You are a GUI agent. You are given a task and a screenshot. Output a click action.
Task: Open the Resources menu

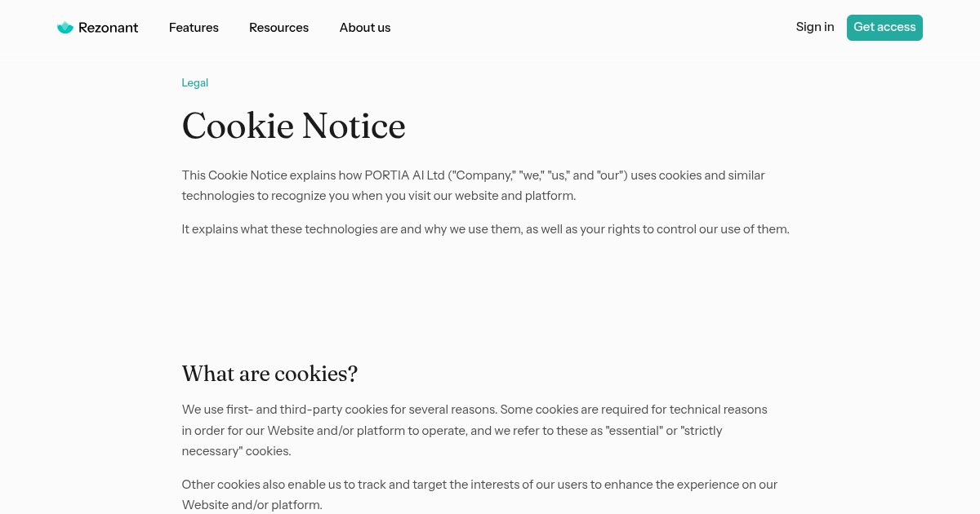(278, 28)
